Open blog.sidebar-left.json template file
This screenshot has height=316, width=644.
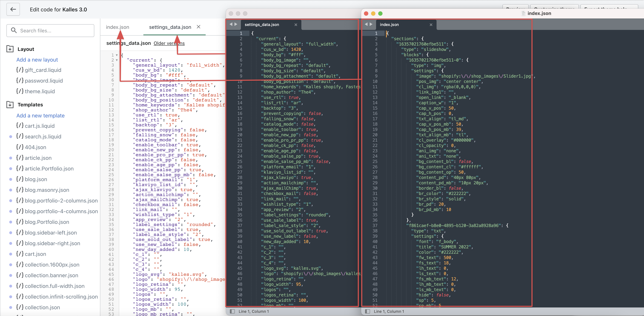click(x=51, y=233)
